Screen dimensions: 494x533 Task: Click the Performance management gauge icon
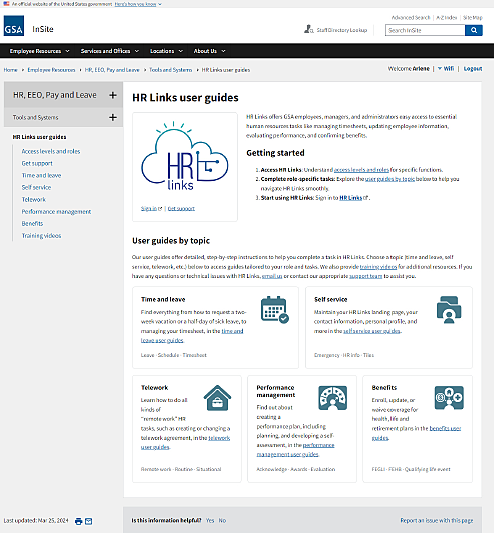tap(333, 398)
